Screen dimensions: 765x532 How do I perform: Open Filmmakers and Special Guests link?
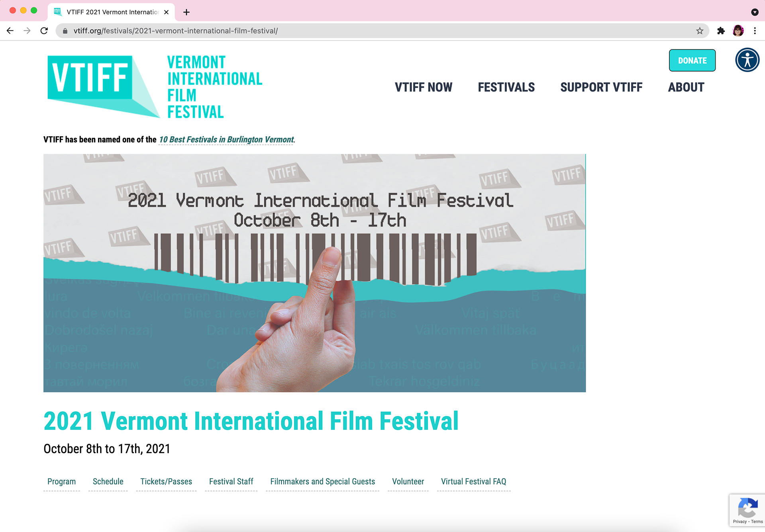(322, 481)
